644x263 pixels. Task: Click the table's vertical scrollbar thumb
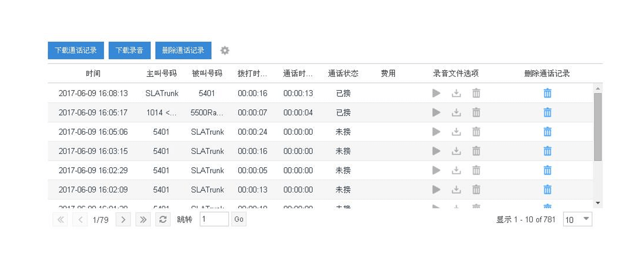click(x=598, y=127)
